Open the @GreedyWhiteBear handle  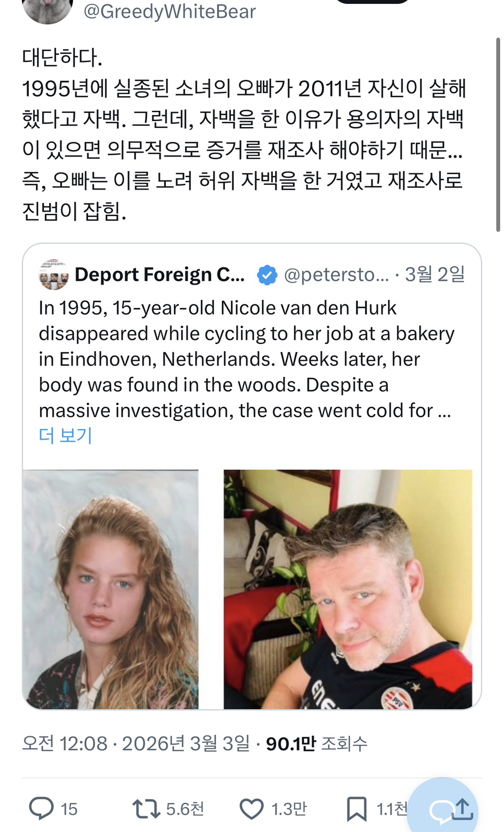pyautogui.click(x=170, y=11)
